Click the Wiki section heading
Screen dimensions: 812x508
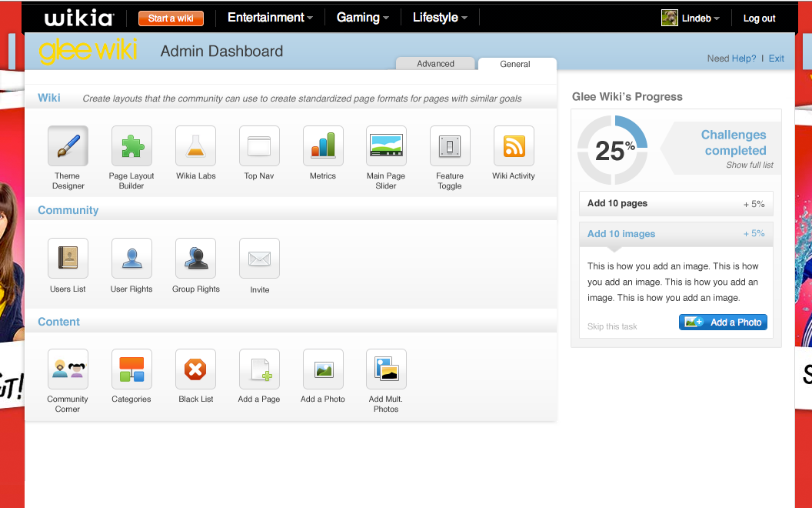tap(49, 98)
